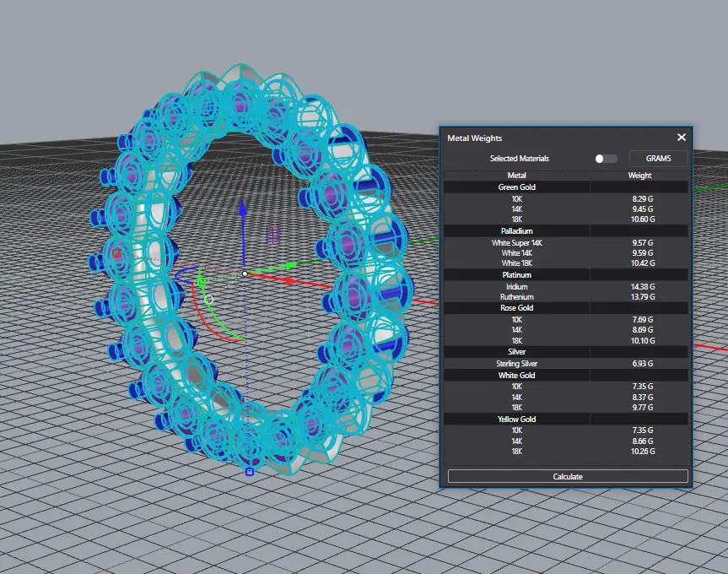Select the Green Gold group row
The height and width of the screenshot is (574, 728).
coord(516,187)
